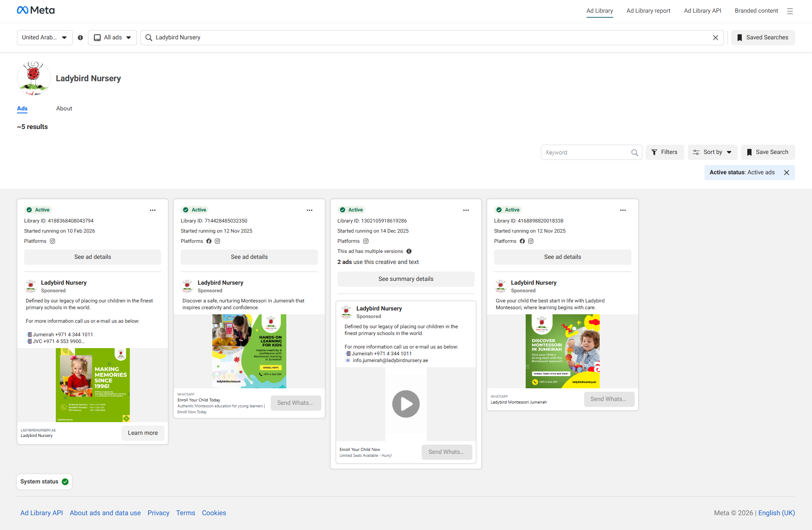
Task: Expand the Sort by dropdown
Action: [713, 152]
